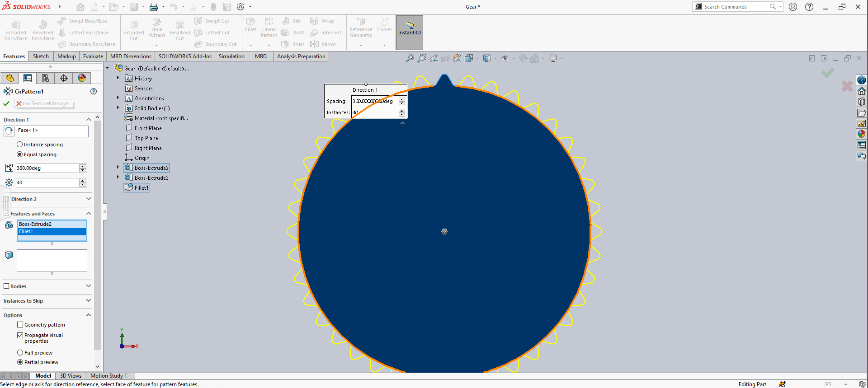The width and height of the screenshot is (868, 388).
Task: Select Fillet1 in the feature tree
Action: (141, 188)
